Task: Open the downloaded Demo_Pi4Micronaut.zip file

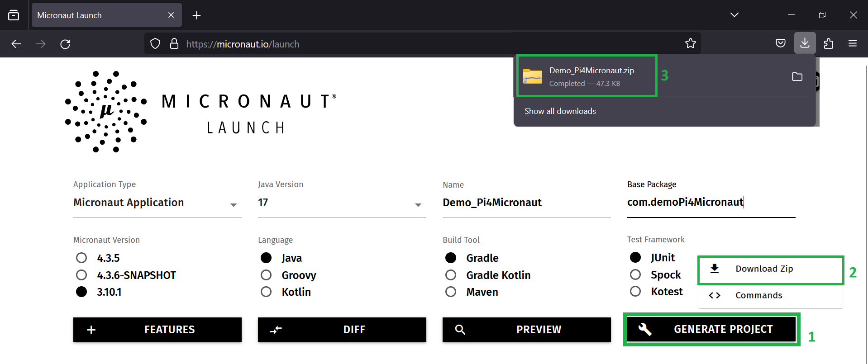Action: point(587,76)
